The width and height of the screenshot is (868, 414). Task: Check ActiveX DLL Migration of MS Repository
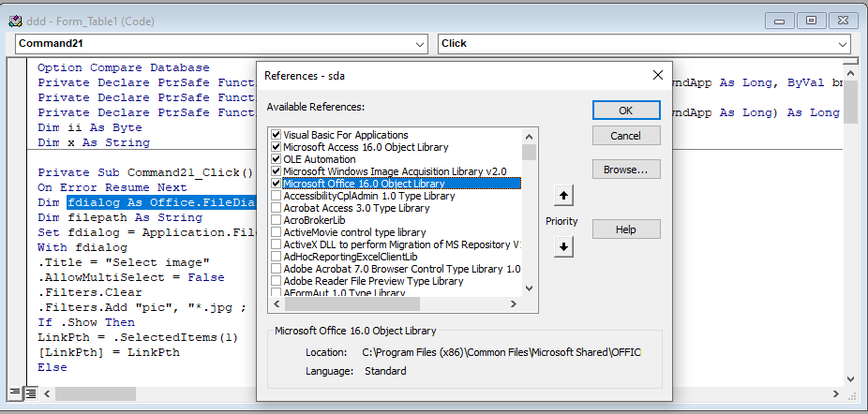276,244
